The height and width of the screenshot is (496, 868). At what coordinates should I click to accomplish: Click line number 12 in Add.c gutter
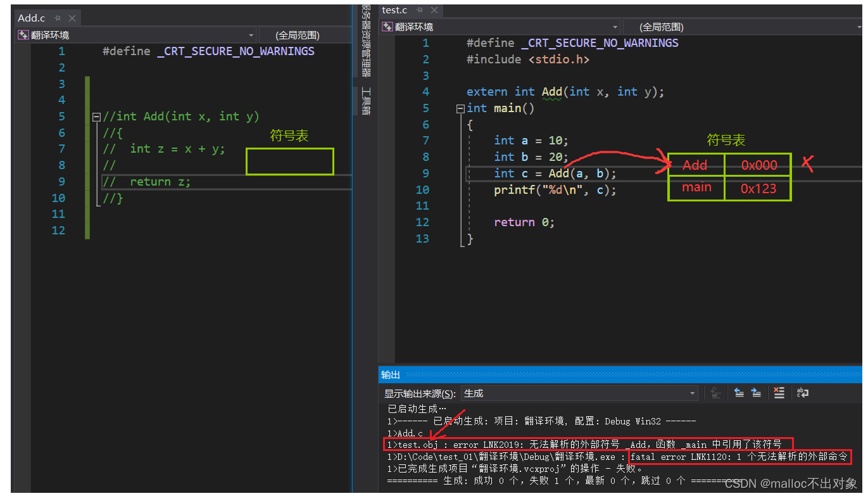click(x=58, y=231)
